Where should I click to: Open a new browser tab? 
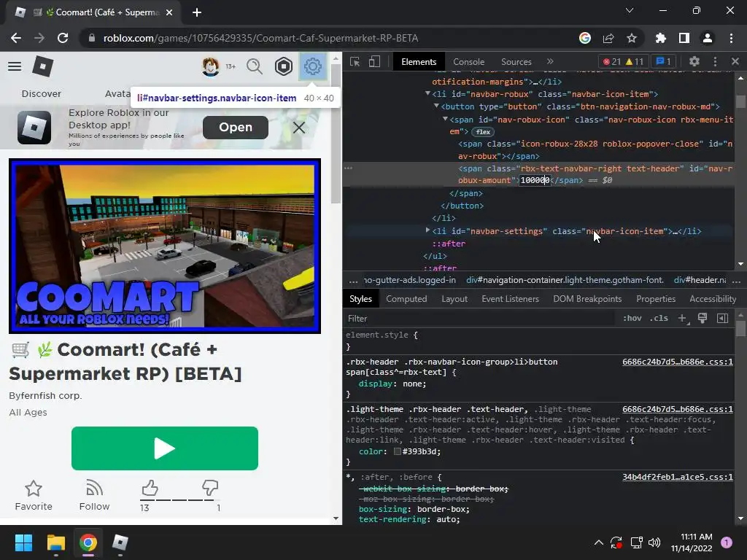(197, 12)
